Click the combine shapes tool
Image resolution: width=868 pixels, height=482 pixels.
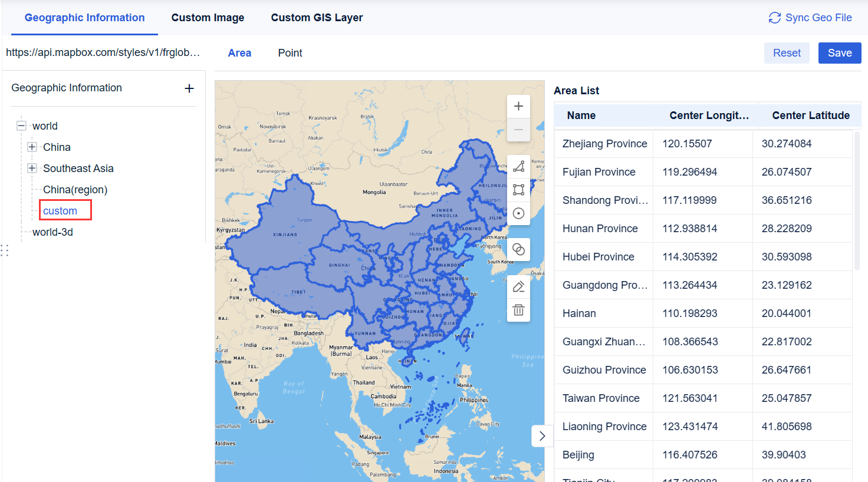(x=518, y=249)
